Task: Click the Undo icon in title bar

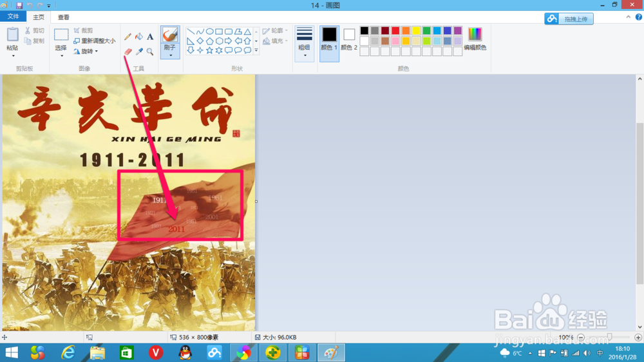Action: 30,5
